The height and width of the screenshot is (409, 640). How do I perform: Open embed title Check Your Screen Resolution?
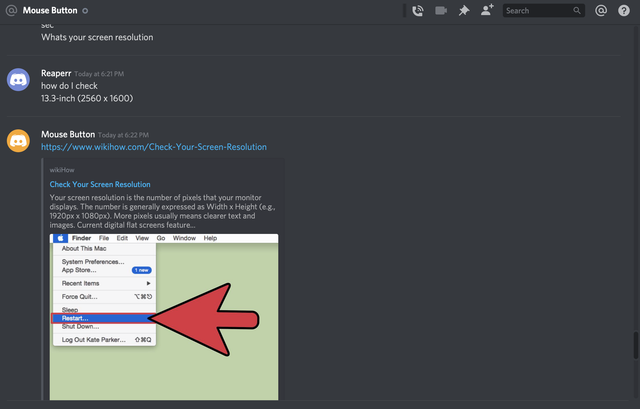coord(100,184)
